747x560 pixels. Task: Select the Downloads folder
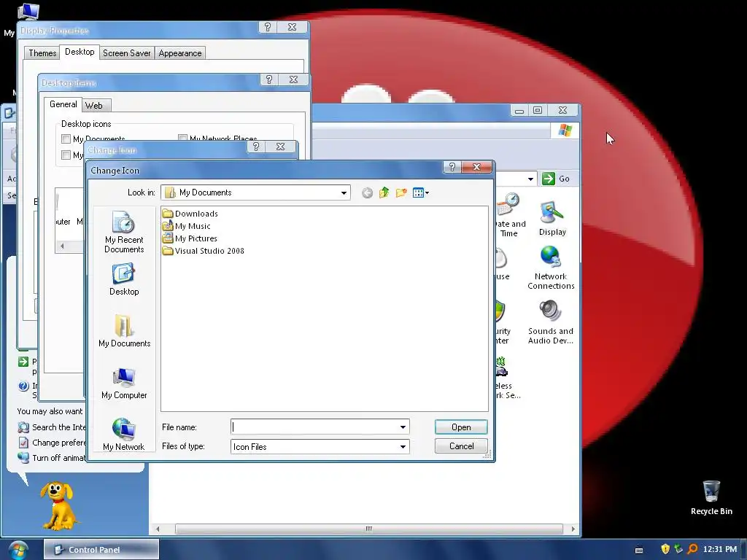[x=190, y=214]
